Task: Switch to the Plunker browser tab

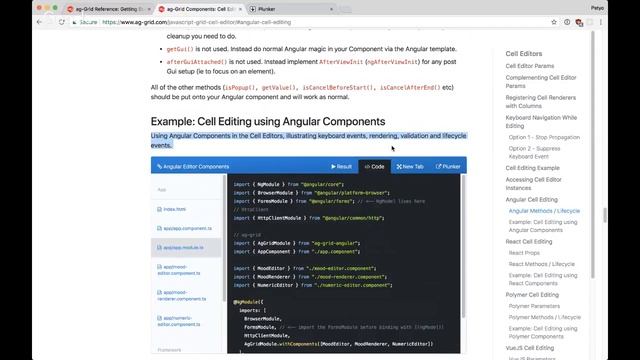Action: click(x=292, y=9)
